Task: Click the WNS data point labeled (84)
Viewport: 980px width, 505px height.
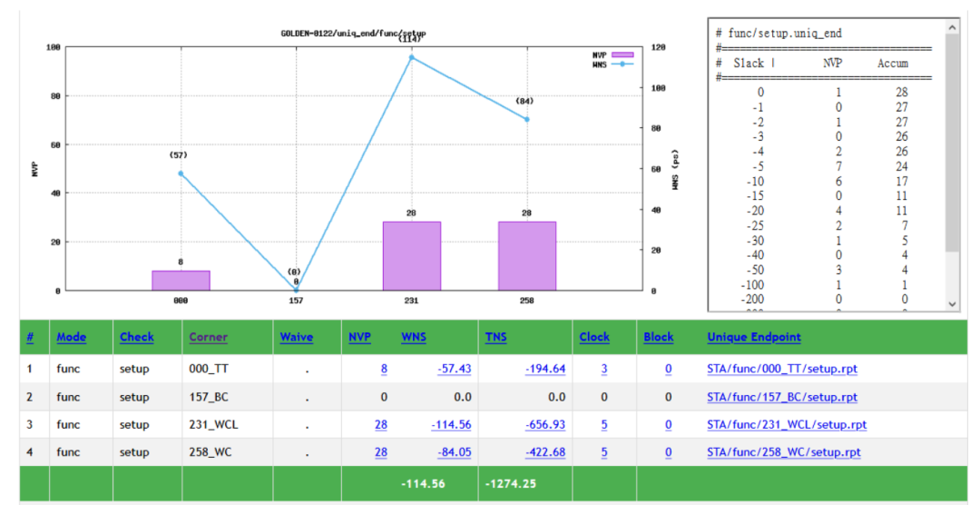Action: pyautogui.click(x=527, y=120)
